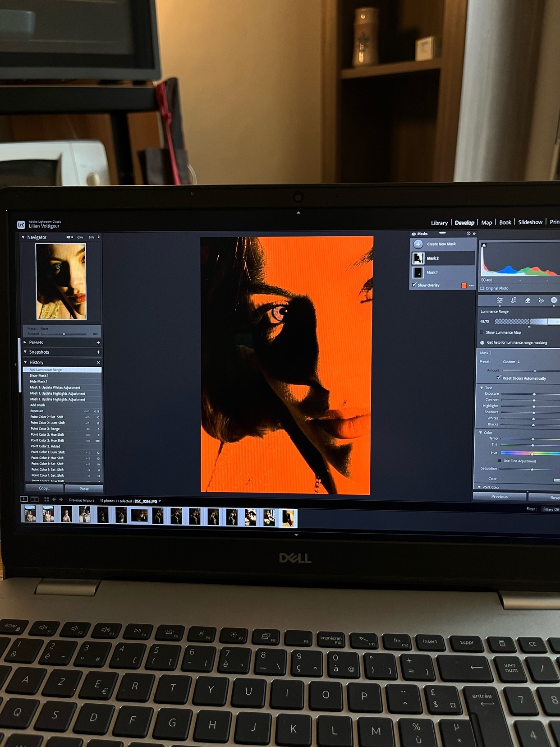Image resolution: width=560 pixels, height=747 pixels.
Task: Toggle Masks visibility eye icon
Action: click(x=413, y=234)
